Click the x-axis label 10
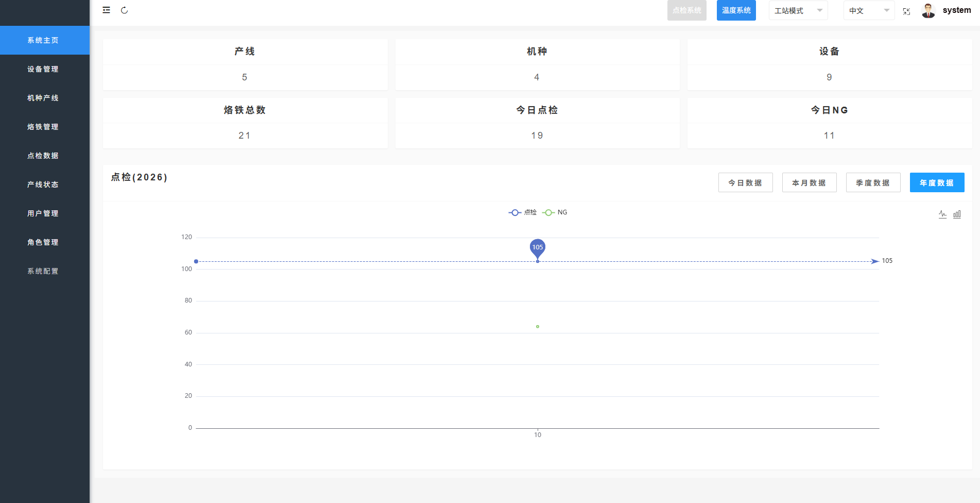Image resolution: width=980 pixels, height=503 pixels. click(x=538, y=435)
